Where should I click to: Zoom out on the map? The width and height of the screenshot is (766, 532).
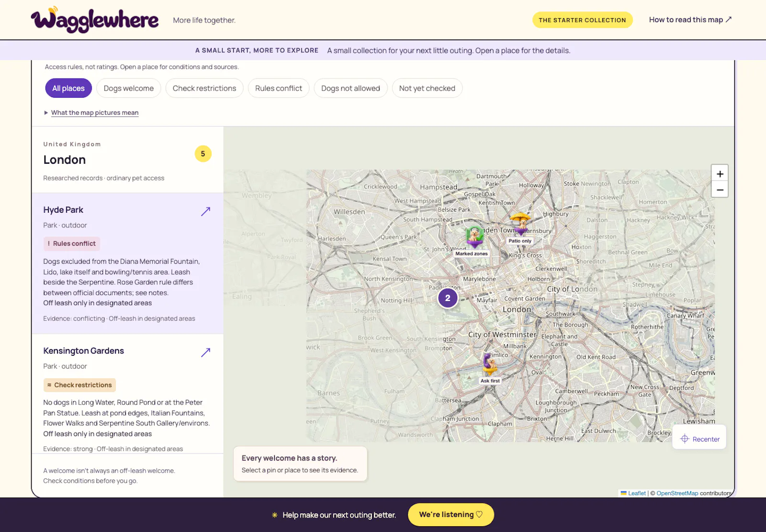(720, 190)
